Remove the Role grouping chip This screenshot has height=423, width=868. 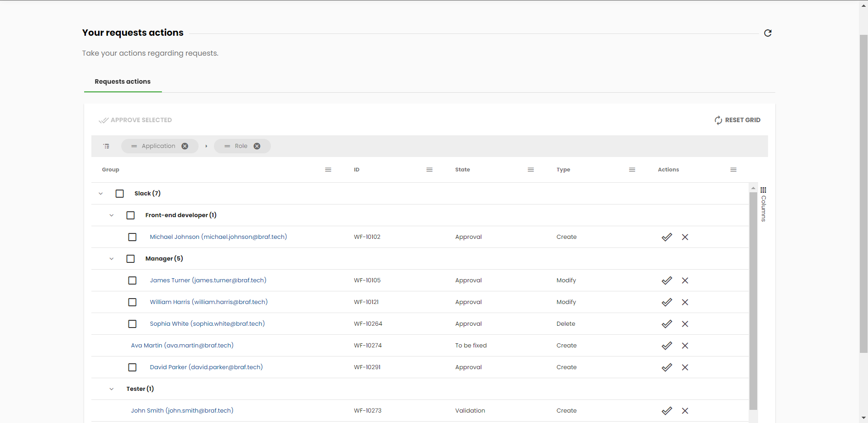pos(257,146)
